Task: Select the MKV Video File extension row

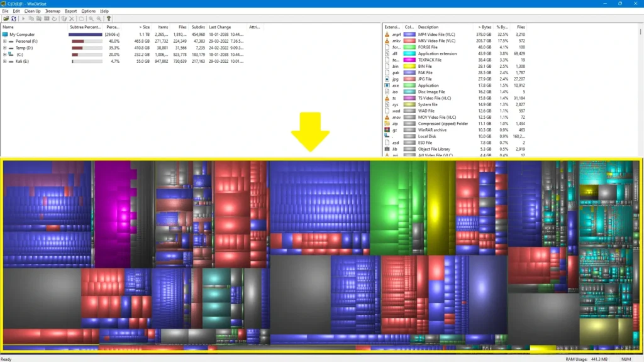Action: coord(440,40)
